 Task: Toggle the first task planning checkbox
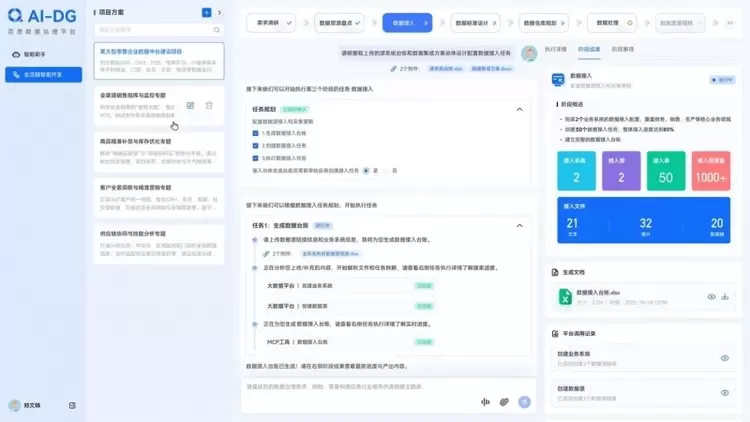255,133
